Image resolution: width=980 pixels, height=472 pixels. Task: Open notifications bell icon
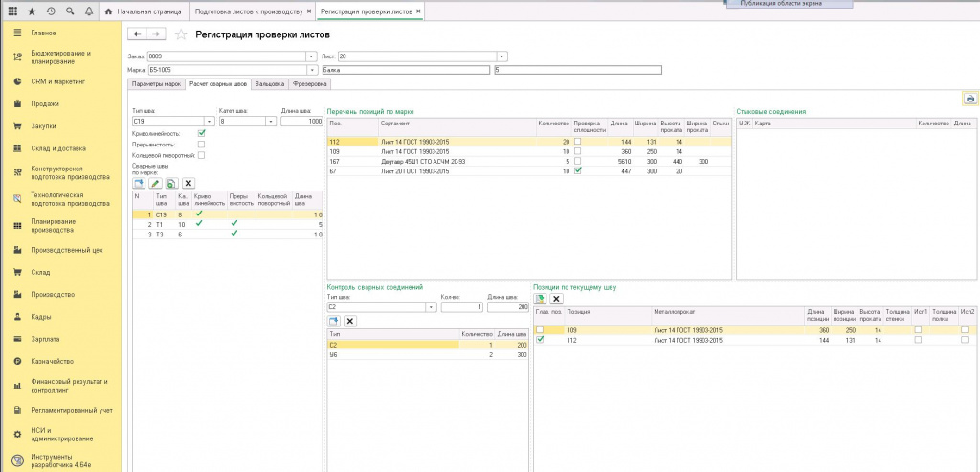[88, 11]
